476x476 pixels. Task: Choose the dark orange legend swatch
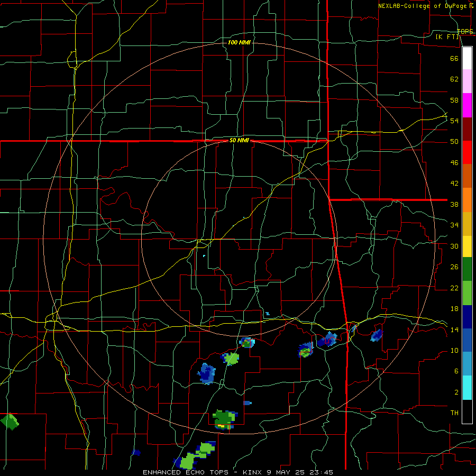click(467, 176)
